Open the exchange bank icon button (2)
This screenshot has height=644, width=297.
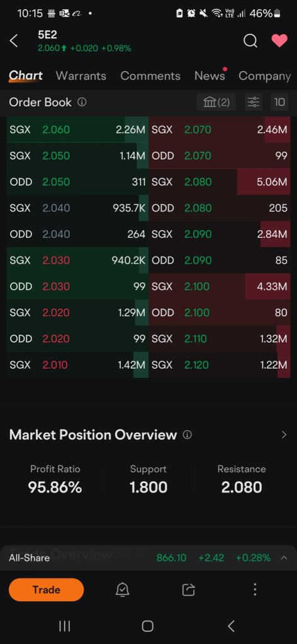(216, 102)
